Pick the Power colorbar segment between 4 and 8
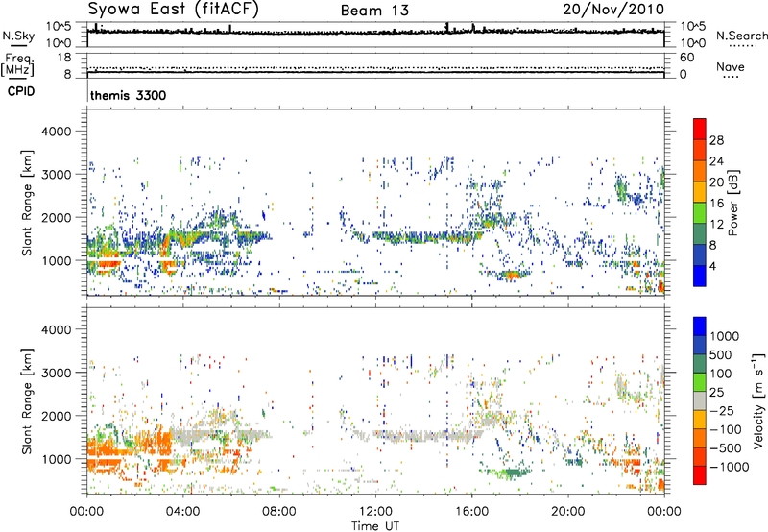This screenshot has width=768, height=532. point(700,254)
